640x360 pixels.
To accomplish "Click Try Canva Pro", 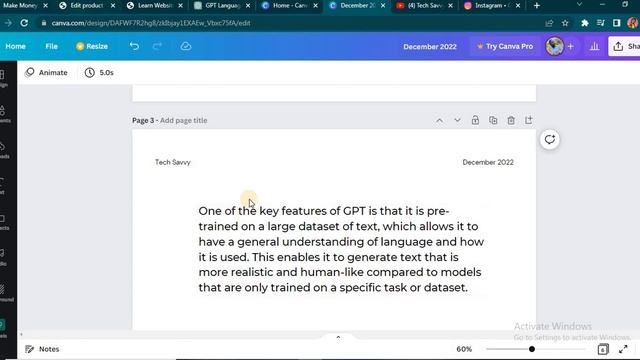I will (505, 47).
